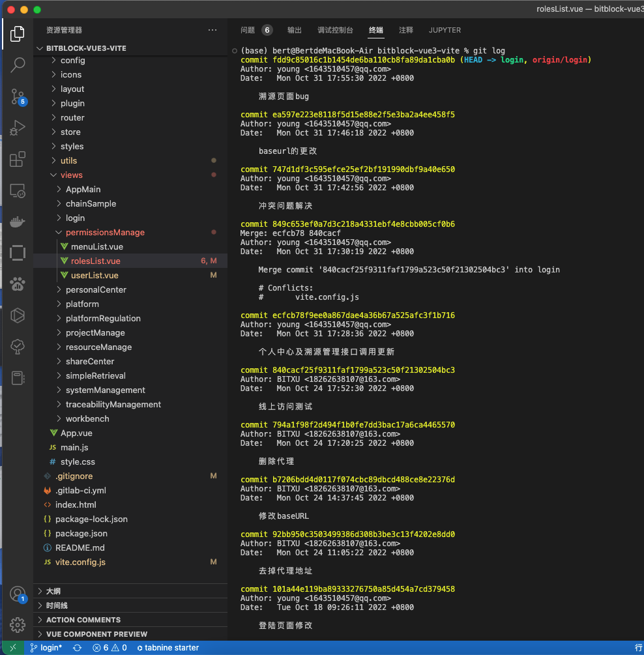Image resolution: width=644 pixels, height=655 pixels.
Task: Switch to the 问题 problems tab
Action: coord(256,30)
